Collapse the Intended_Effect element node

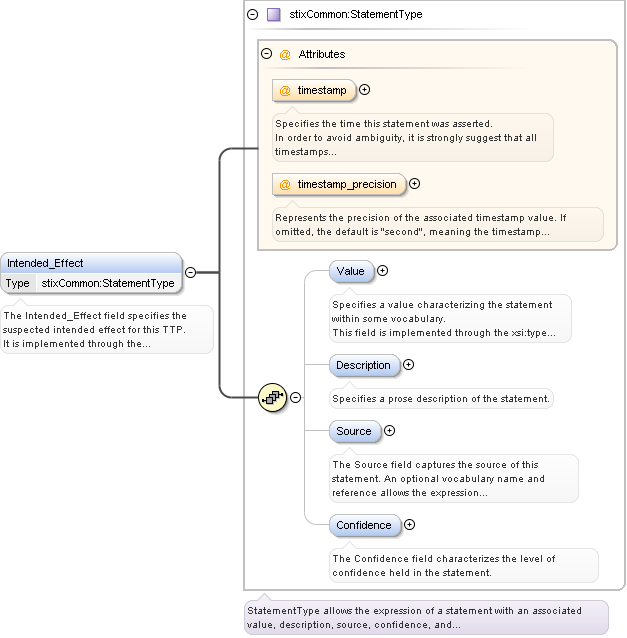click(x=190, y=271)
